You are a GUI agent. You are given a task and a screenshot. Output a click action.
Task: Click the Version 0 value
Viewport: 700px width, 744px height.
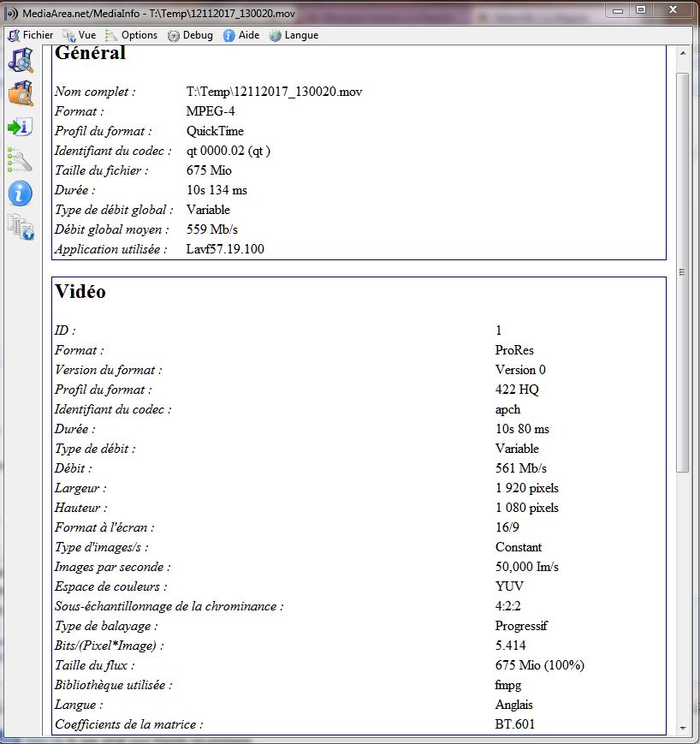point(520,370)
